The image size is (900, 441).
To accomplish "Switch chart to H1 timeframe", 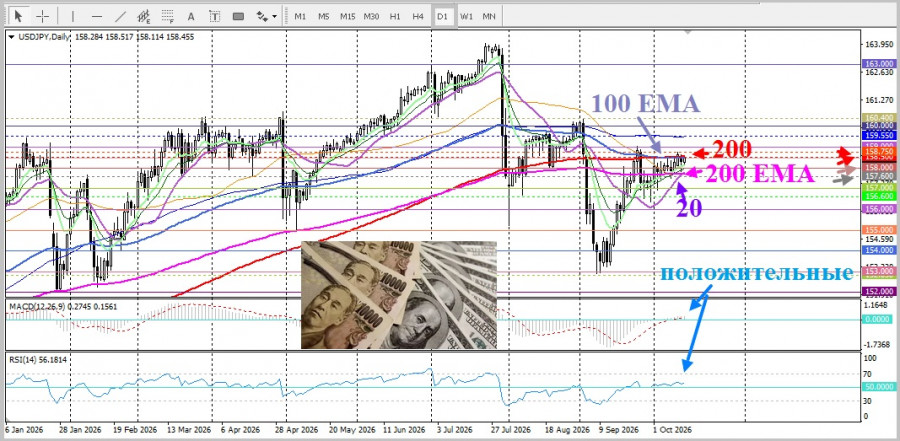I will (x=395, y=16).
